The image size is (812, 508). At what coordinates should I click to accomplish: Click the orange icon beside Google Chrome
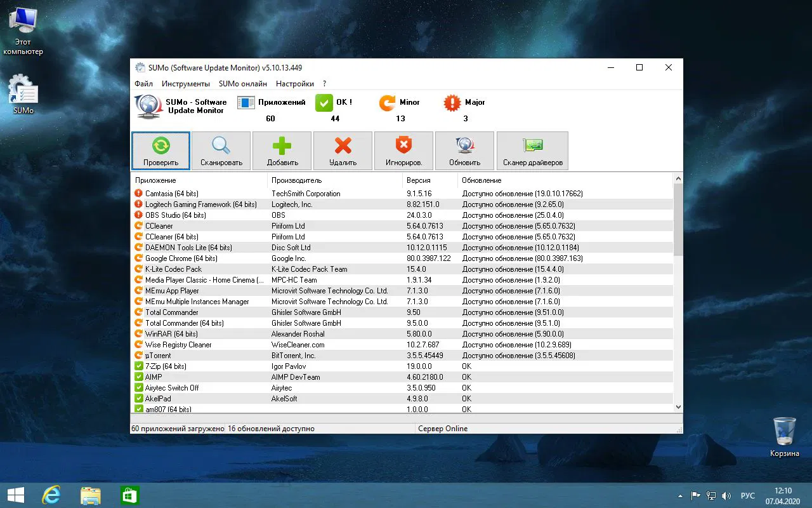click(139, 258)
